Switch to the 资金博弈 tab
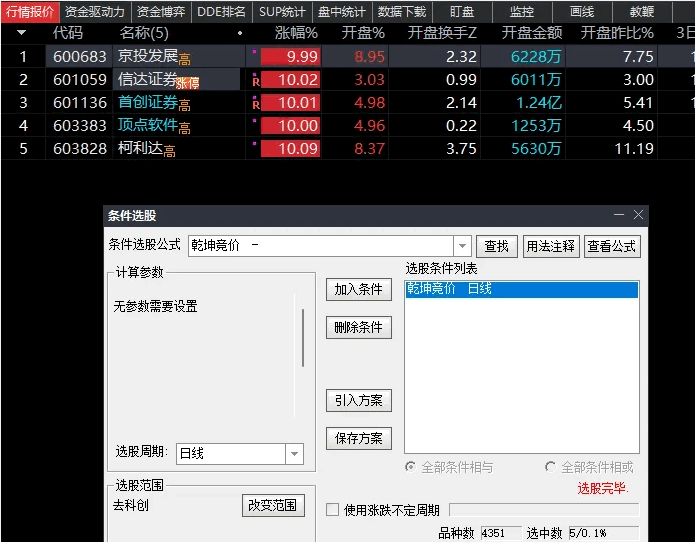 pyautogui.click(x=161, y=12)
